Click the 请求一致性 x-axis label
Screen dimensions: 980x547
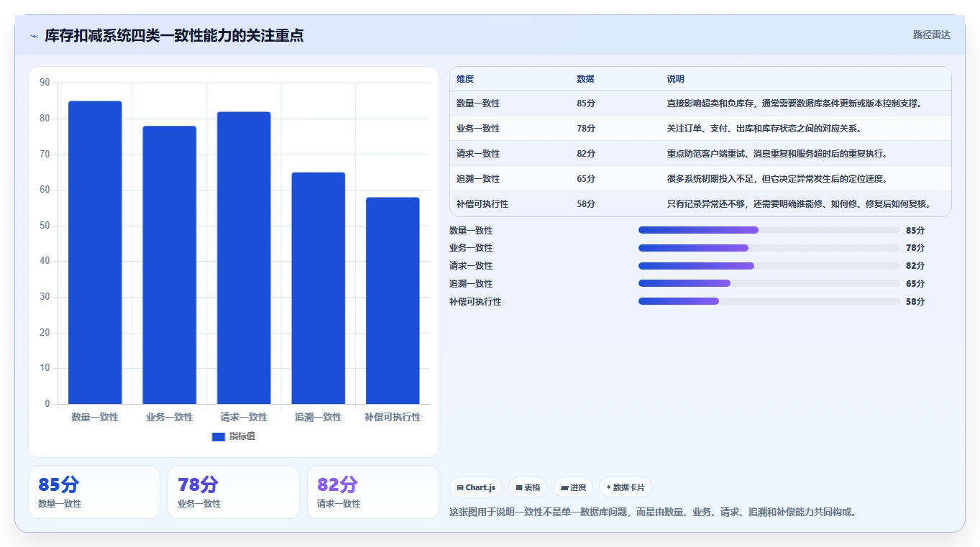[x=244, y=417]
